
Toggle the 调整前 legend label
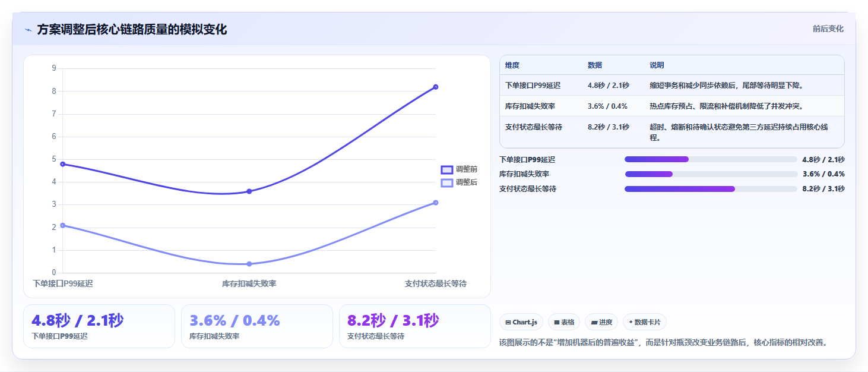click(x=467, y=170)
